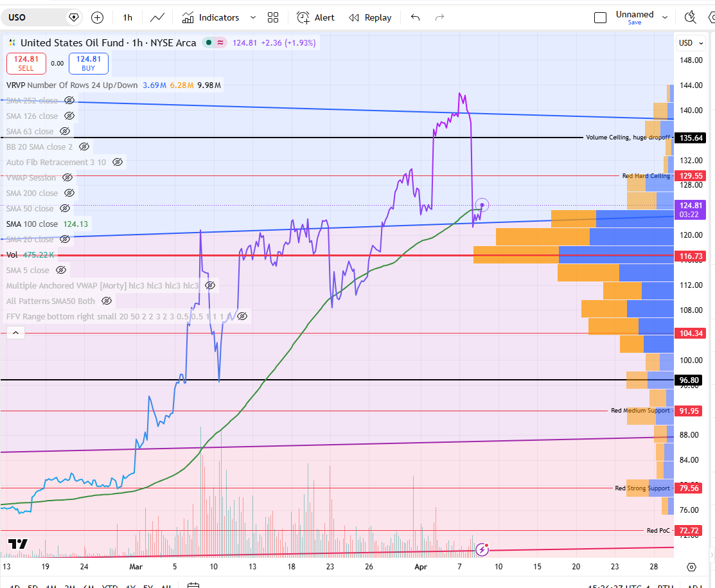This screenshot has width=715, height=588.
Task: Show the SMA 252 close indicator
Action: pyautogui.click(x=69, y=100)
